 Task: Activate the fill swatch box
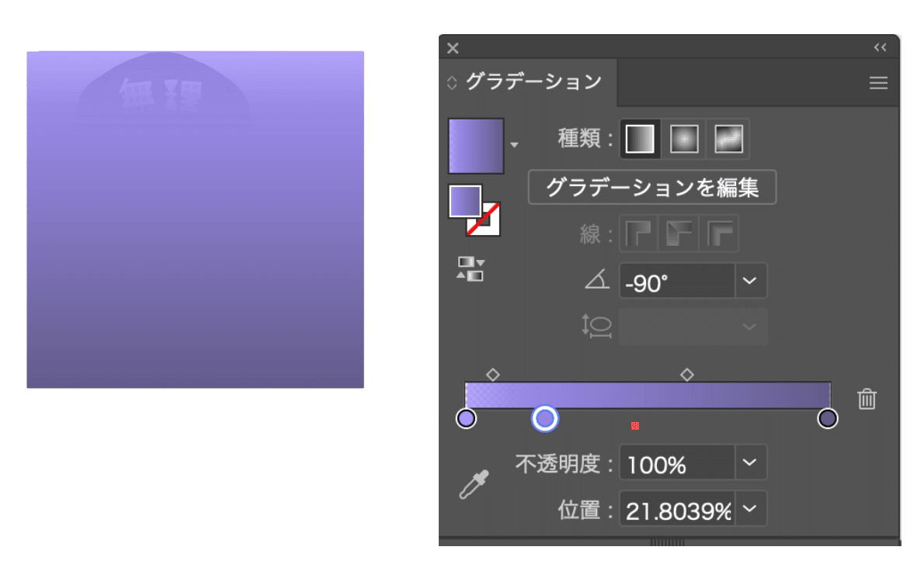point(465,201)
